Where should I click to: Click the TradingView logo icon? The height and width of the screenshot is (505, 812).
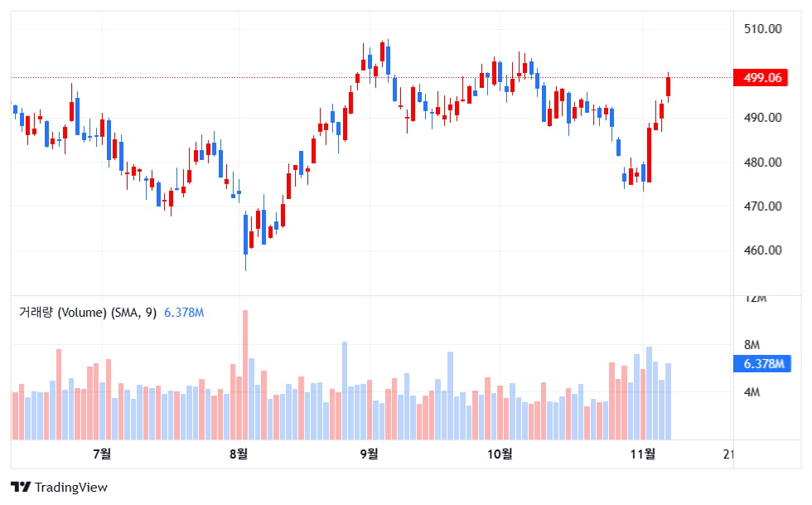click(x=21, y=488)
